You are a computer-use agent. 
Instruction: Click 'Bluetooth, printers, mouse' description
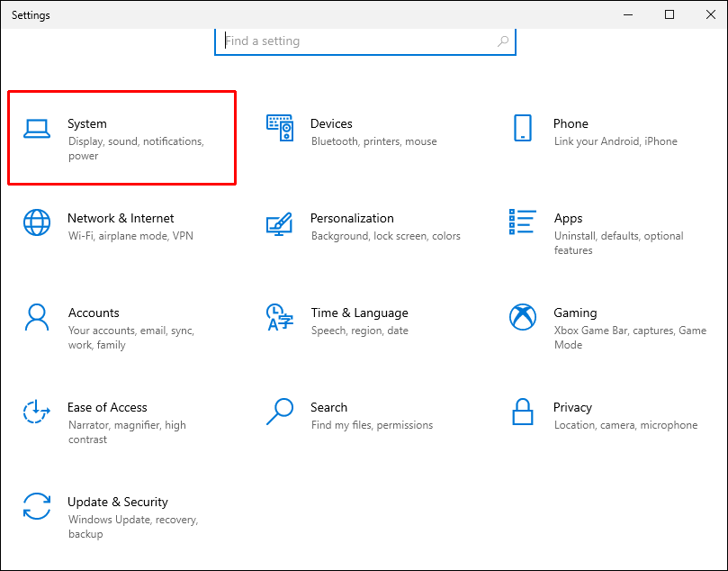[x=373, y=141]
